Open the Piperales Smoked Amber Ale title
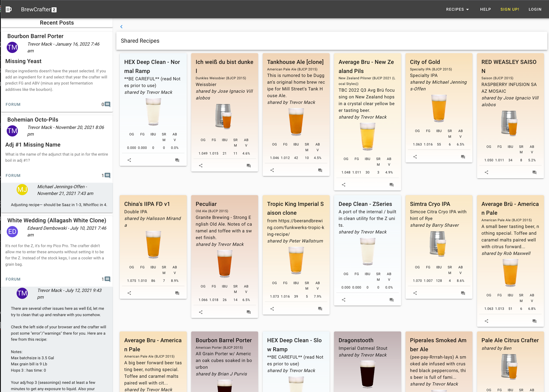The height and width of the screenshot is (392, 549). (x=438, y=345)
